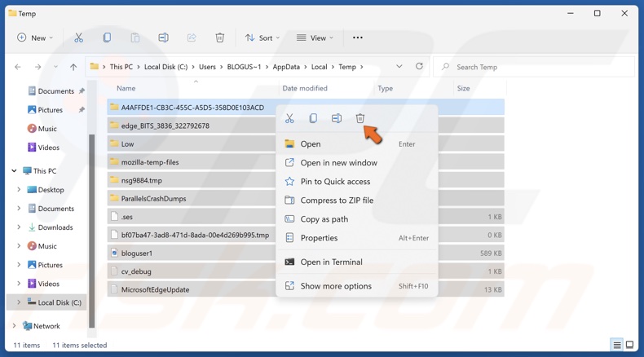Click BLOGUS~1 in the breadcrumb path
644x357 pixels.
pos(244,67)
